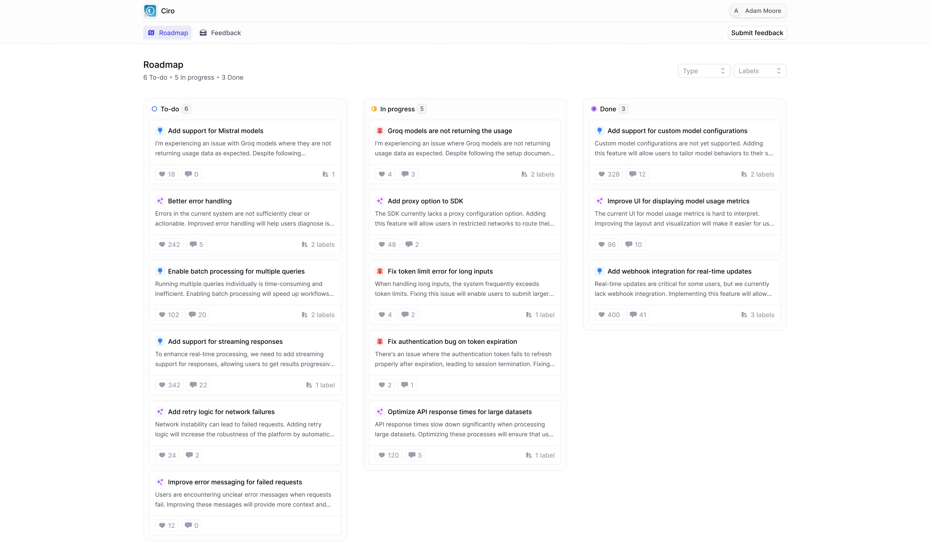Click 2 labels on Groq models usage card
The image size is (930, 560).
(x=538, y=174)
